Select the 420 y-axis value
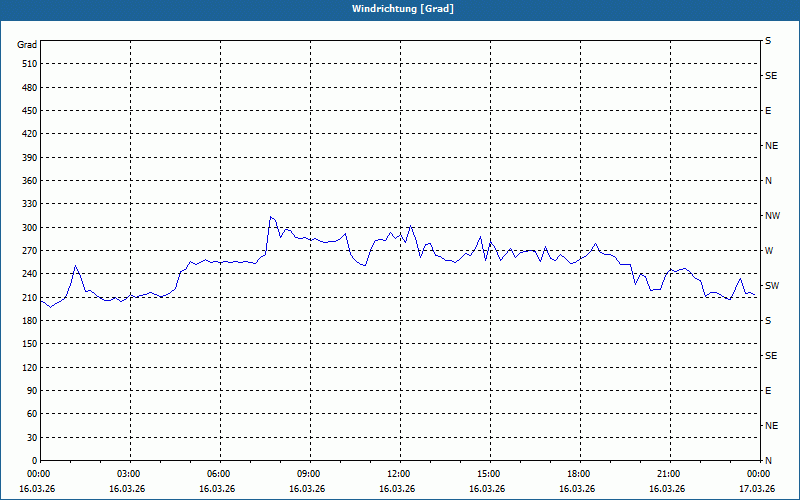Screen dimensions: 800x500 pos(30,134)
